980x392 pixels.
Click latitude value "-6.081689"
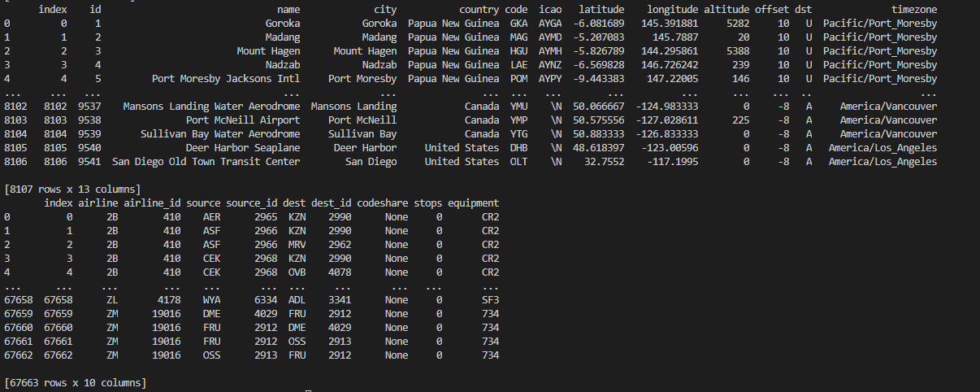click(599, 24)
